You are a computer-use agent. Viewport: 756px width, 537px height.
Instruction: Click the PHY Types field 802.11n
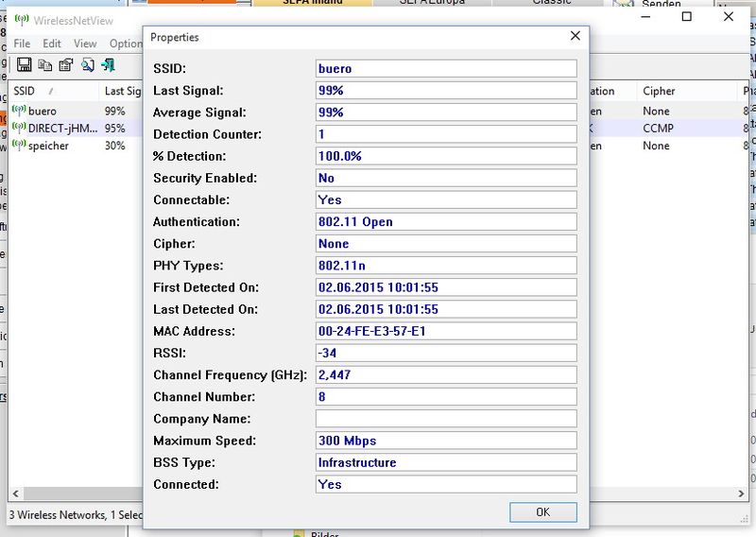[x=446, y=266]
